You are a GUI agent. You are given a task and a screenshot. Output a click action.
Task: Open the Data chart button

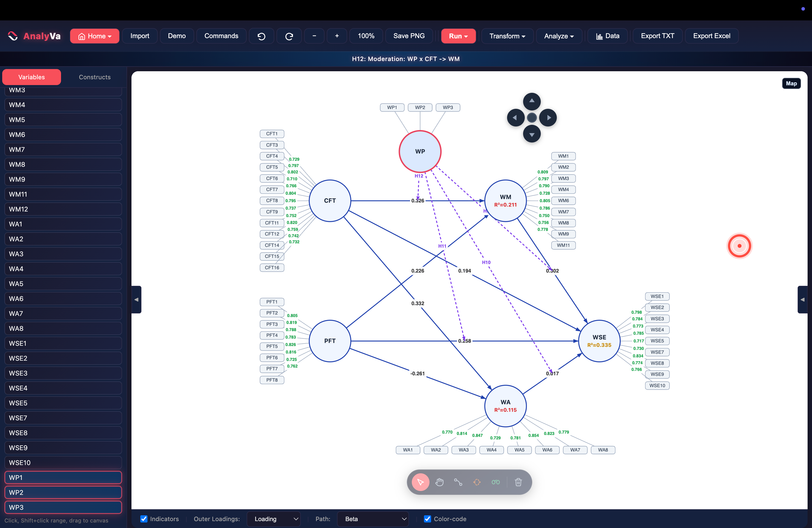pyautogui.click(x=608, y=36)
